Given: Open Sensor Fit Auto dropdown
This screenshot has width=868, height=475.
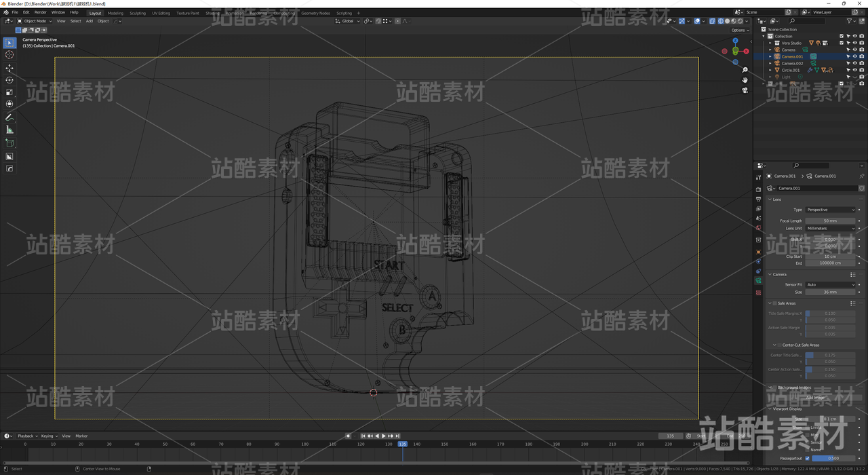Looking at the screenshot, I should click(831, 285).
